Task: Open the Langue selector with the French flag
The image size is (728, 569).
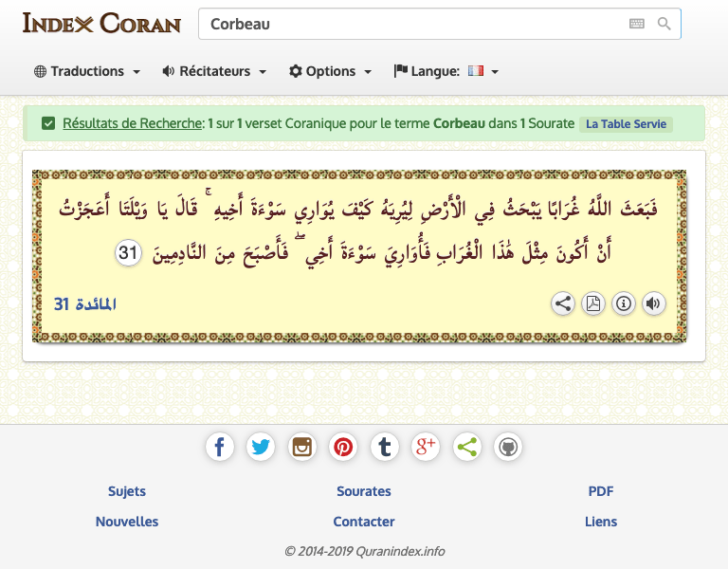Action: tap(446, 71)
